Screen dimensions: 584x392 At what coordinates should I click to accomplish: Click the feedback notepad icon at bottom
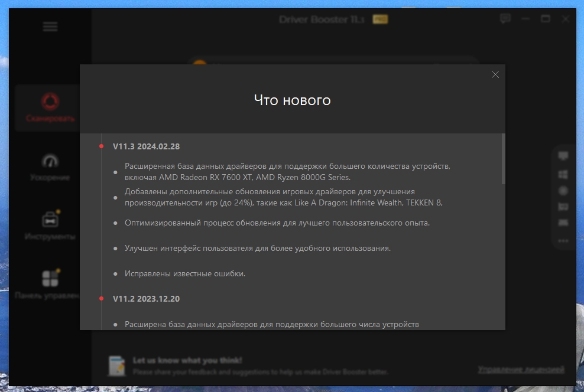(x=116, y=365)
